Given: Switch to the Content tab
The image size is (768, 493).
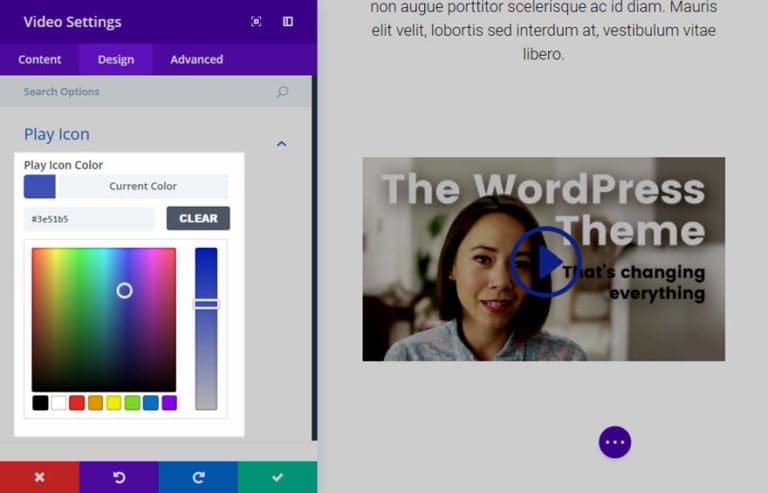Looking at the screenshot, I should pos(40,59).
